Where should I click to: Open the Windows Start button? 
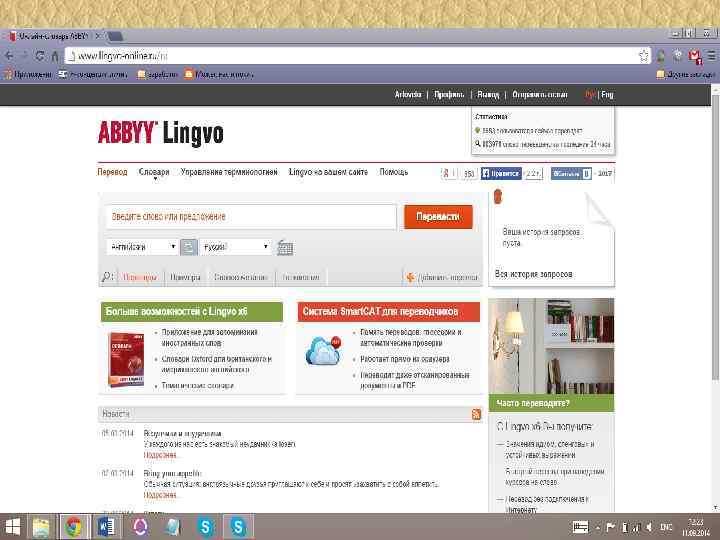pos(13,527)
